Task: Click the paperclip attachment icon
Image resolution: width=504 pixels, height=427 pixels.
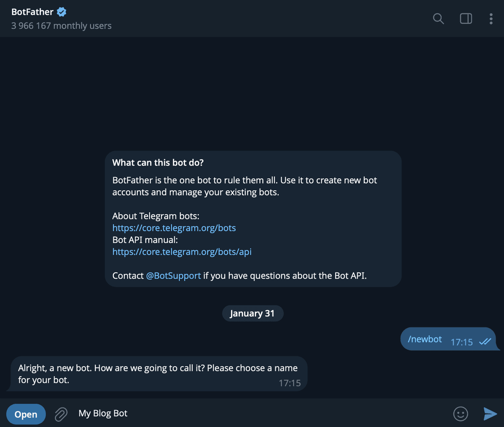Action: (x=60, y=414)
